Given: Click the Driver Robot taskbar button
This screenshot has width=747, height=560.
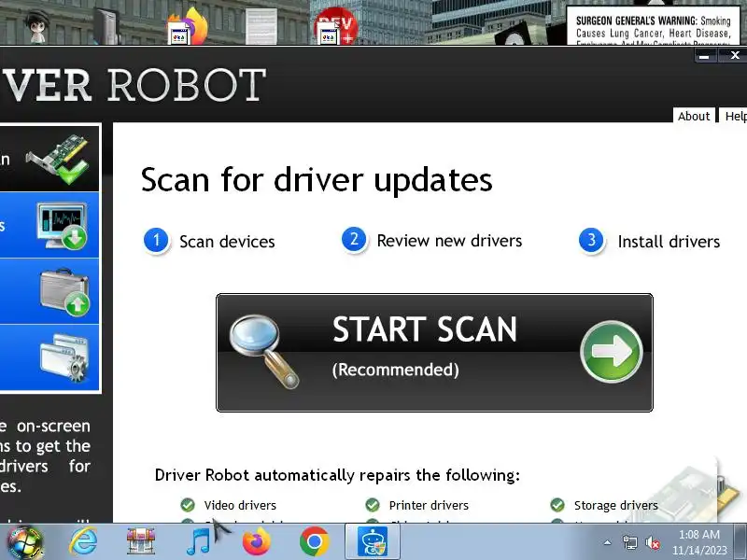Looking at the screenshot, I should coord(372,542).
